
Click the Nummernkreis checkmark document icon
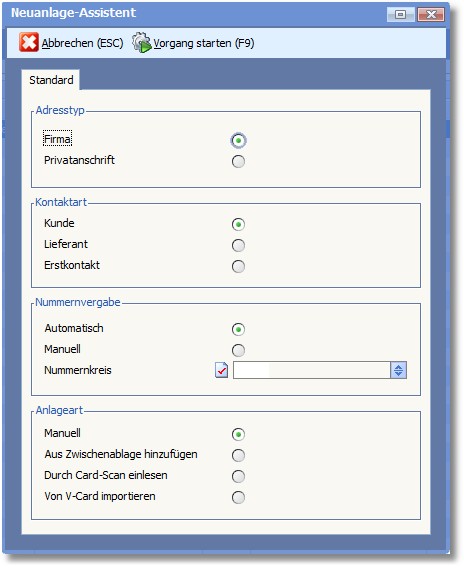[x=221, y=370]
